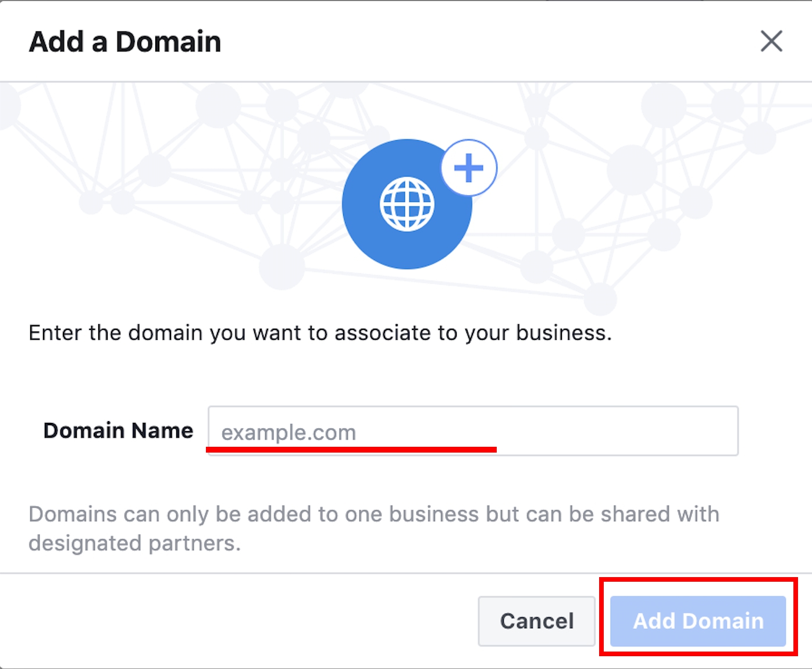Viewport: 812px width, 669px height.
Task: Cancel adding a domain
Action: point(536,621)
